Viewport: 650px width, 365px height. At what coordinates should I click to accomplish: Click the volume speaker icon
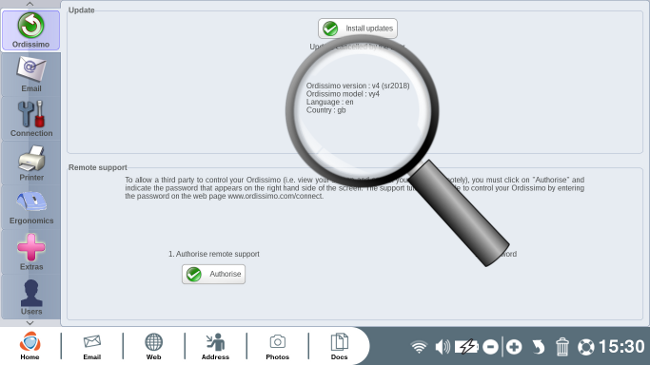442,346
